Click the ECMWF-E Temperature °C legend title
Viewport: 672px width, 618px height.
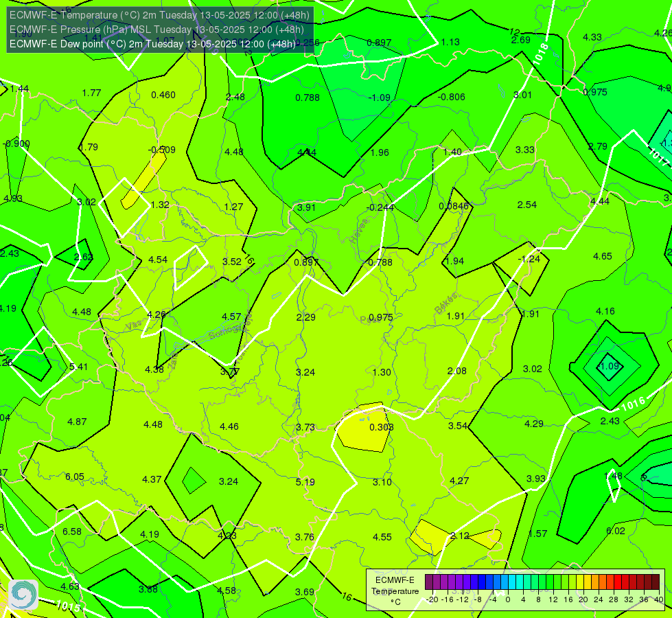coord(395,591)
